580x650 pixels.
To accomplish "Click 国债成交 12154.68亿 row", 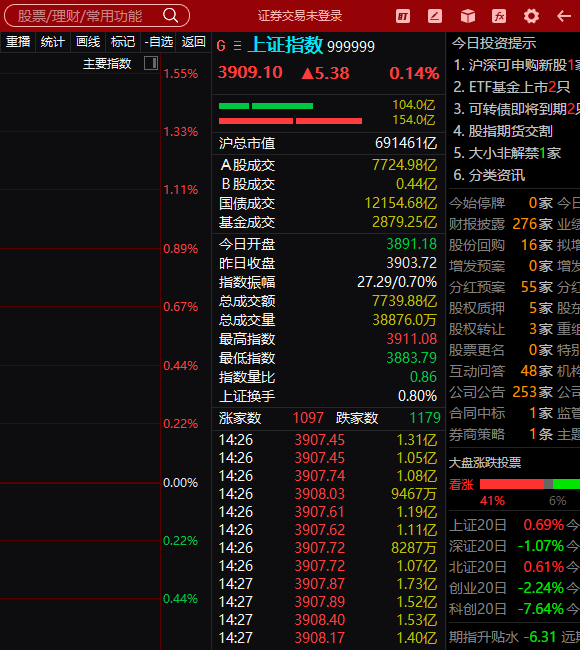I will point(328,203).
